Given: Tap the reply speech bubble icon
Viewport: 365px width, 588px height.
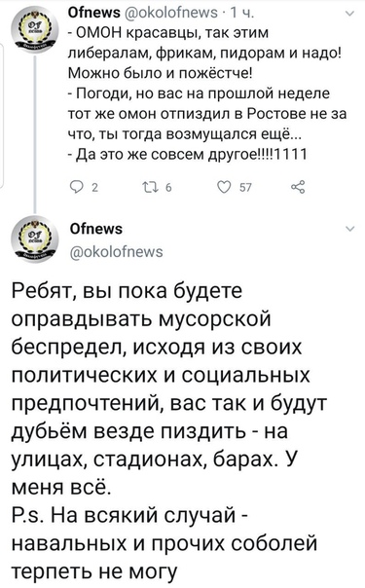Looking at the screenshot, I should pos(78,187).
